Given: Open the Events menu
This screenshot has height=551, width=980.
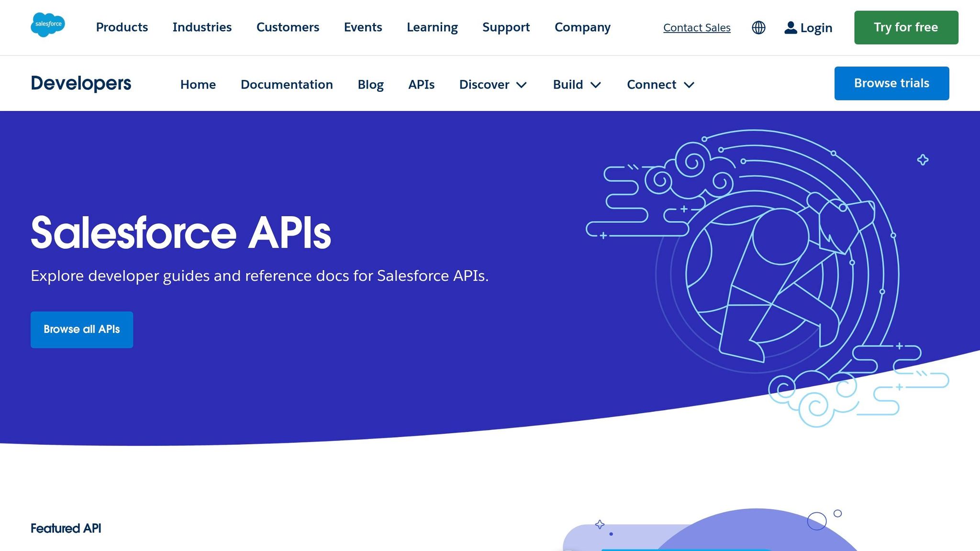Looking at the screenshot, I should pos(363,27).
